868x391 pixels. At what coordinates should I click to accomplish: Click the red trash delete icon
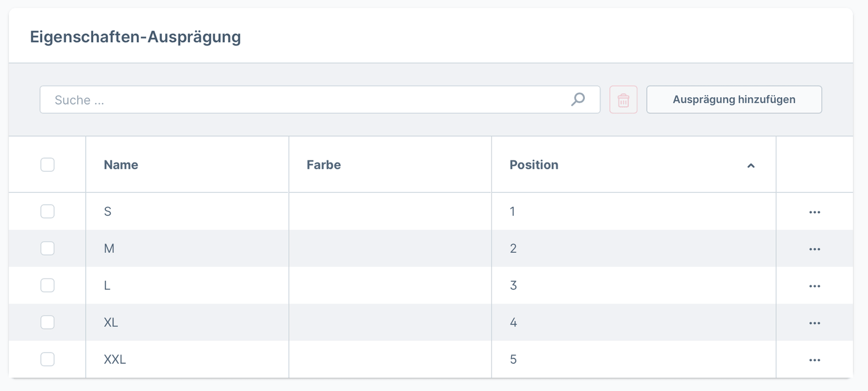pos(623,100)
